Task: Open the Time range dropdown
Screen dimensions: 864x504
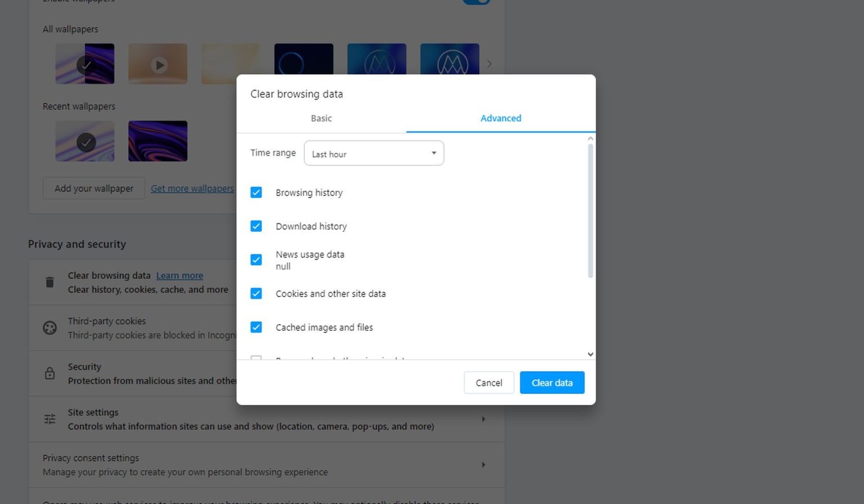Action: point(373,153)
